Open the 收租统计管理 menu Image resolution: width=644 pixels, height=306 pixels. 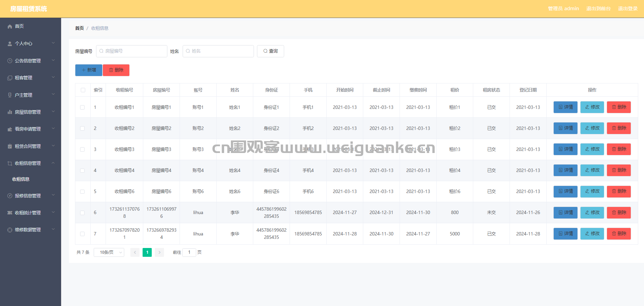coord(31,213)
